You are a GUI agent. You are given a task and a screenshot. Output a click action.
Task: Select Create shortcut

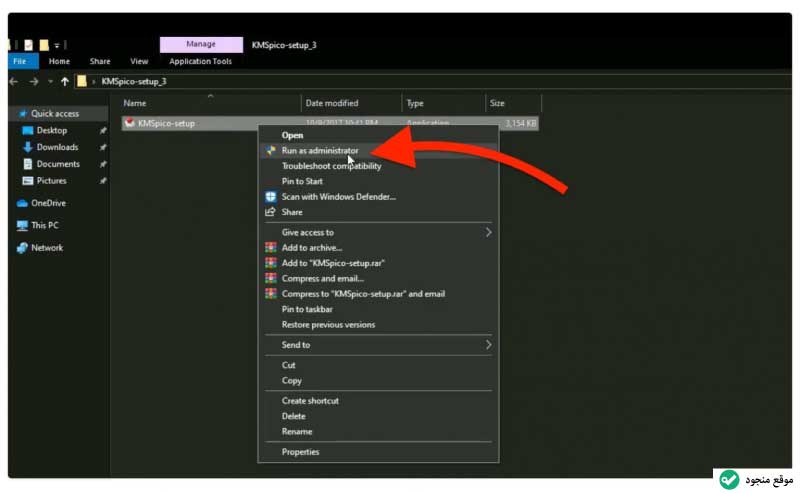310,401
